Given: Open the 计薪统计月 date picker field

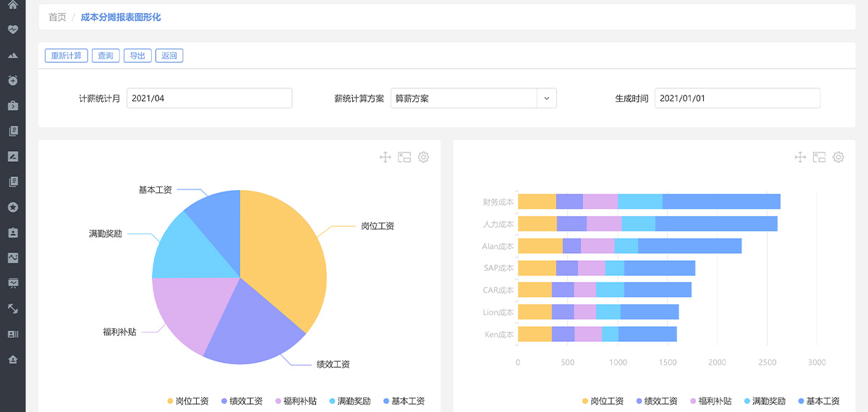Looking at the screenshot, I should tap(209, 98).
